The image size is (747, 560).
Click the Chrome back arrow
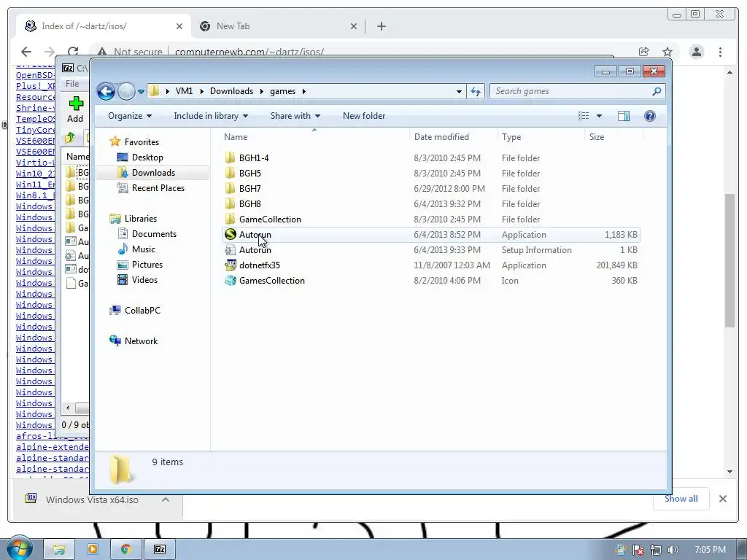click(26, 52)
